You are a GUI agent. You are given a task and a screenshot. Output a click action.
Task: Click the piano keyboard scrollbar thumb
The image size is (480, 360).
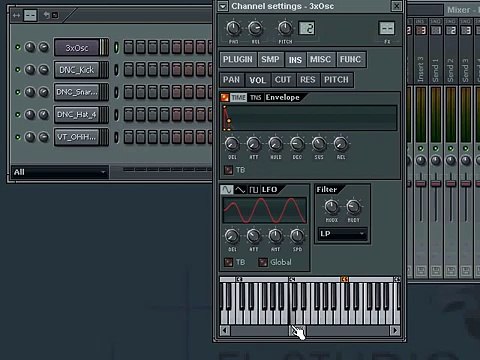click(x=298, y=330)
